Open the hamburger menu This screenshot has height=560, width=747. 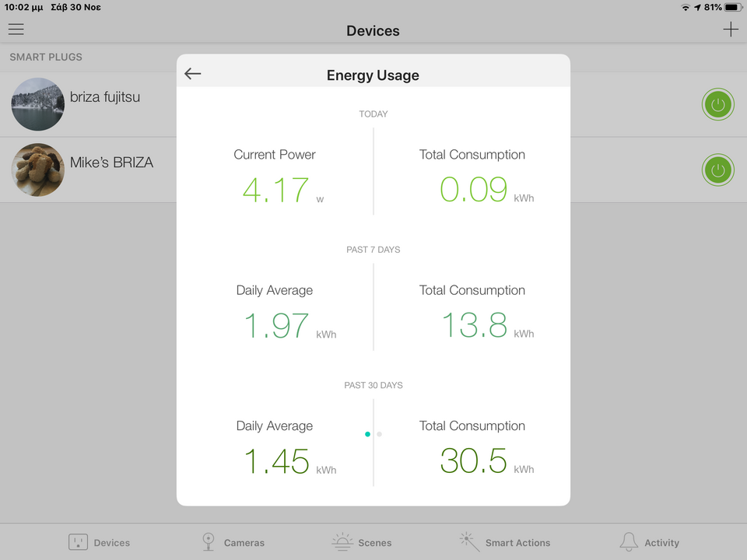coord(16,30)
